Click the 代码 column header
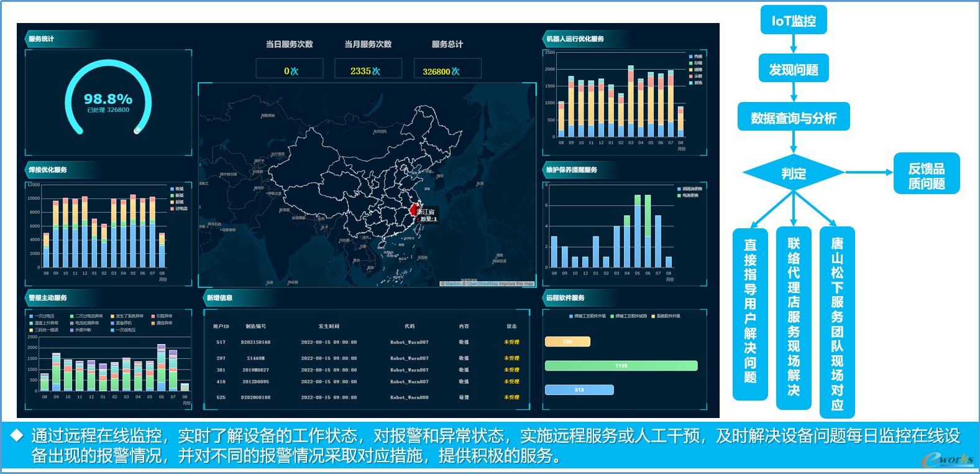 409,326
